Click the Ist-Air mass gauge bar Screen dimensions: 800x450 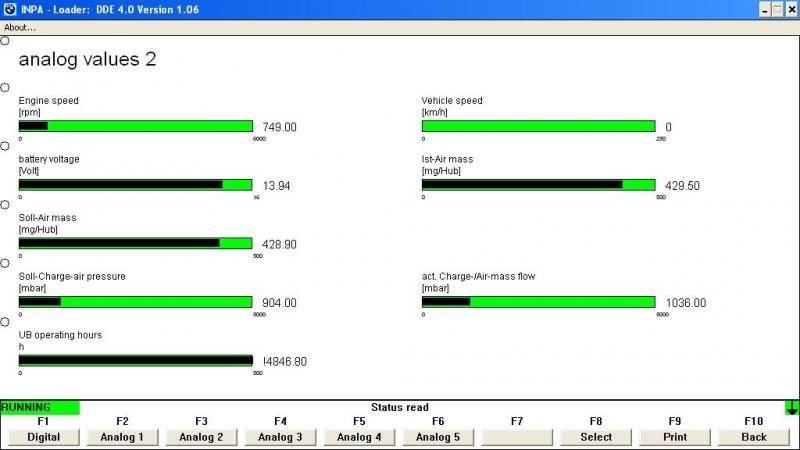click(x=538, y=185)
